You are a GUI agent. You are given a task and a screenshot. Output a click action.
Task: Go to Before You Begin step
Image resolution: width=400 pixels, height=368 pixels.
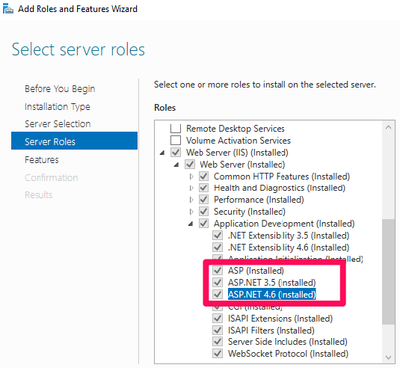[60, 89]
